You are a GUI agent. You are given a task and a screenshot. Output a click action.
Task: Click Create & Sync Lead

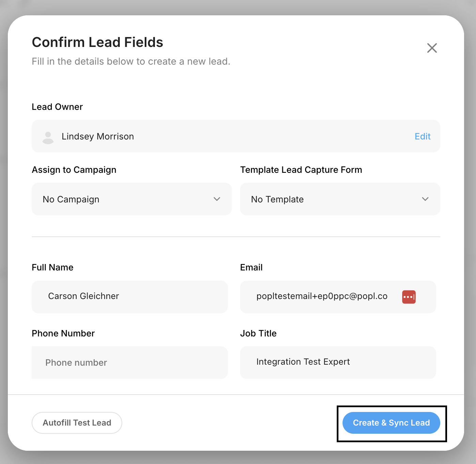(x=391, y=423)
